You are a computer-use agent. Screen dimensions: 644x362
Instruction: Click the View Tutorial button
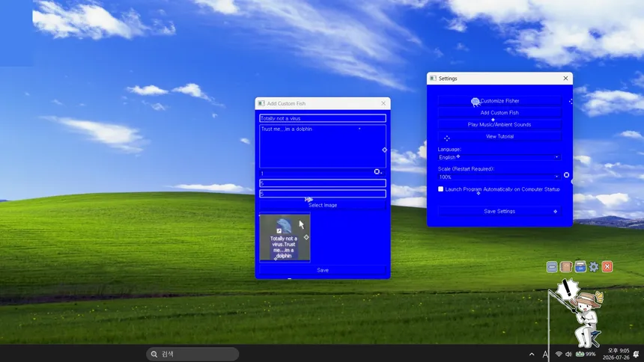499,136
